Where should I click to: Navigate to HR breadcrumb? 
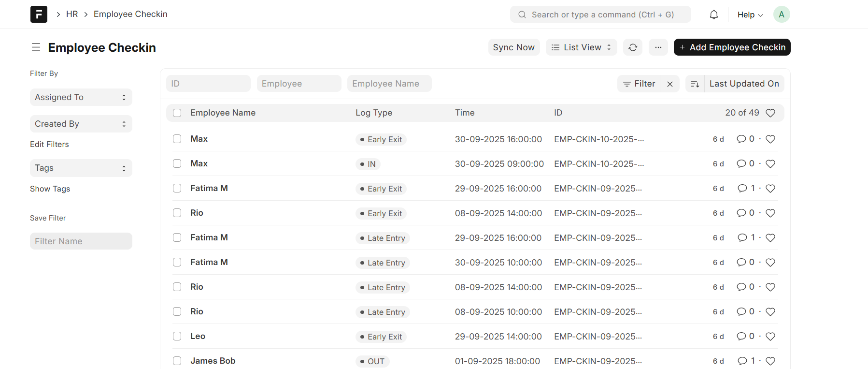point(72,14)
